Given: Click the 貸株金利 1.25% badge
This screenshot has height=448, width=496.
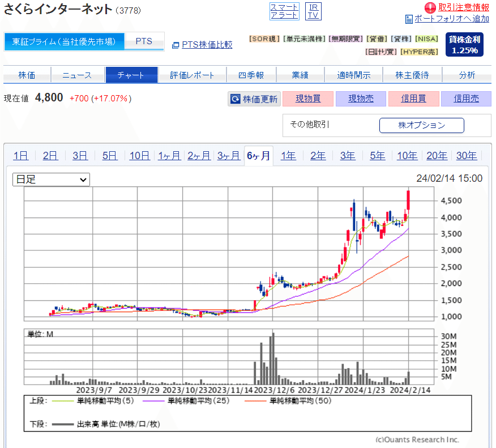Looking at the screenshot, I should click(x=464, y=45).
